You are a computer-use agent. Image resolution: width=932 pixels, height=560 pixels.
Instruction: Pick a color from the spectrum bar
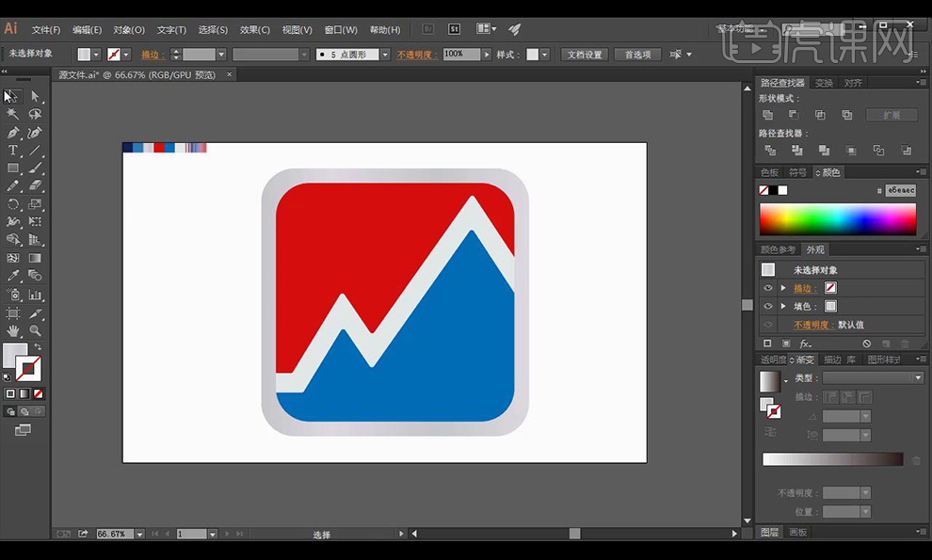pyautogui.click(x=837, y=219)
